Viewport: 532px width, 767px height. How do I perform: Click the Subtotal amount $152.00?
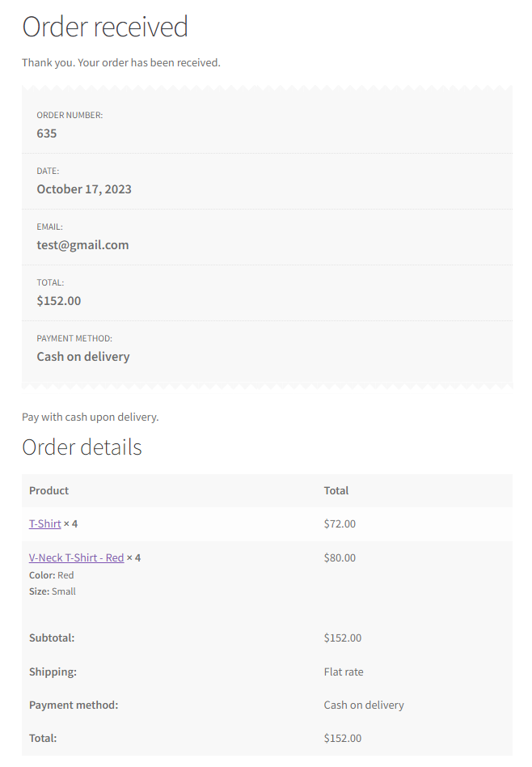pyautogui.click(x=343, y=638)
